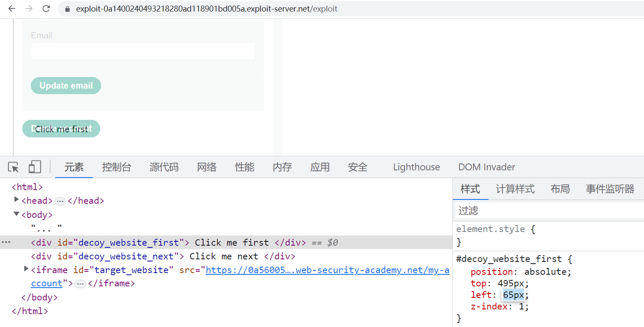644x327 pixels.
Task: Click the 'z-index' property name
Action: tap(489, 306)
